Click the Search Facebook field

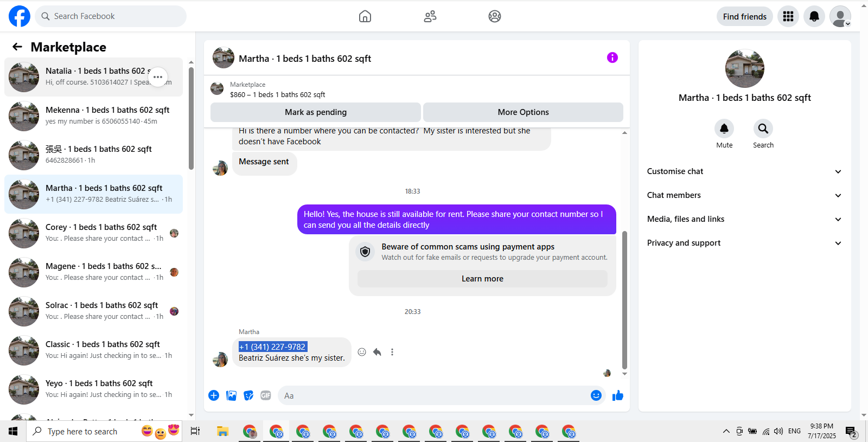point(111,16)
